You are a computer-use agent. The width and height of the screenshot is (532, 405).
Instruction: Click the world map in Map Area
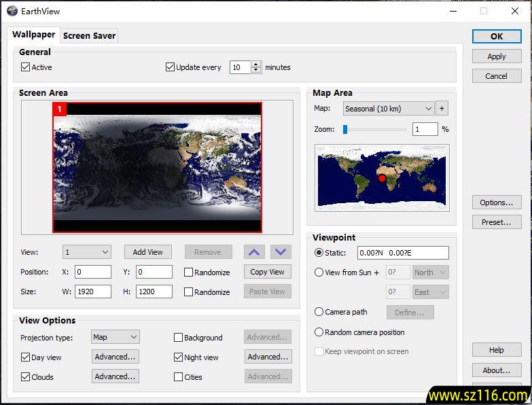click(382, 178)
